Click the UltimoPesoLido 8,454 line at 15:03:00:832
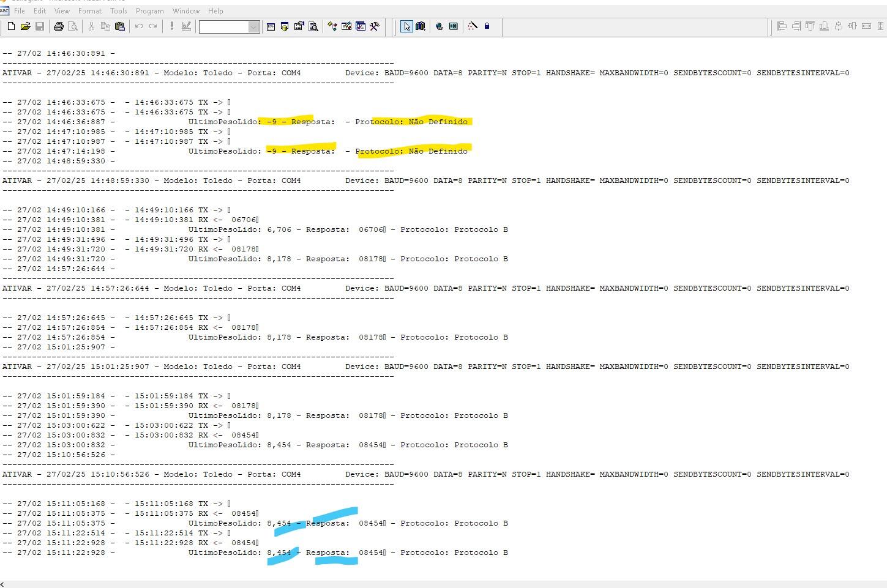887x588 pixels. [x=255, y=445]
